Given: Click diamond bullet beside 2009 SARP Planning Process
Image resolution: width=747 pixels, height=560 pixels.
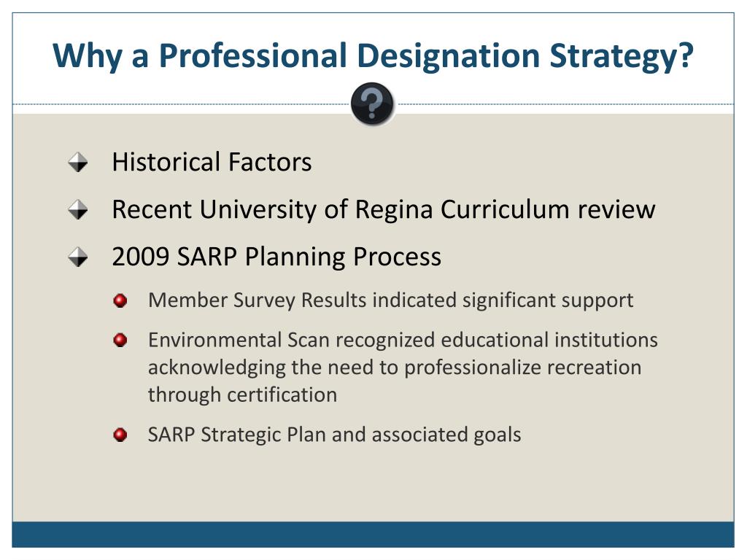Looking at the screenshot, I should [x=77, y=257].
